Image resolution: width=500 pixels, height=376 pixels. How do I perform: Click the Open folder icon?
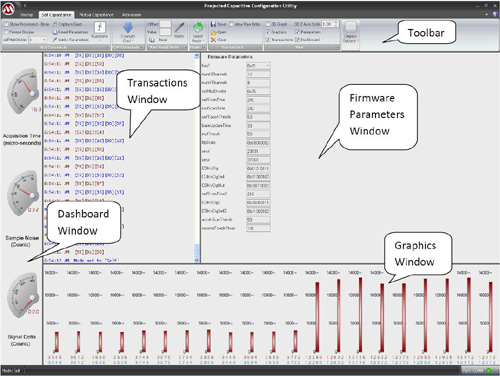[213, 32]
